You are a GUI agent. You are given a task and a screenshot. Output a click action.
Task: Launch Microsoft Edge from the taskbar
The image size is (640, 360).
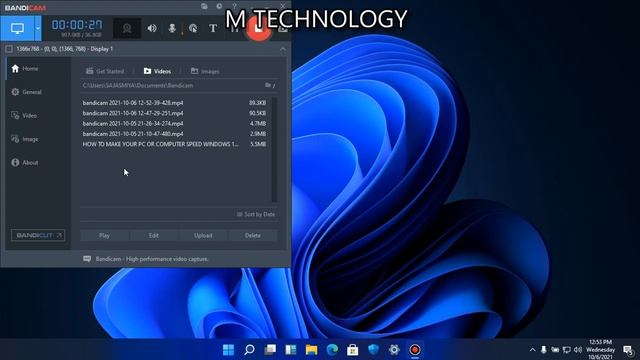[332, 350]
